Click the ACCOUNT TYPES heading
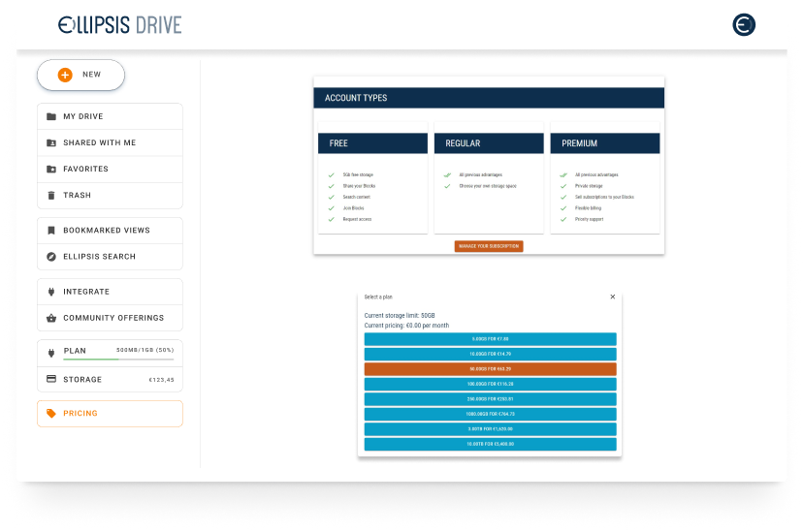This screenshot has width=804, height=532. 356,98
